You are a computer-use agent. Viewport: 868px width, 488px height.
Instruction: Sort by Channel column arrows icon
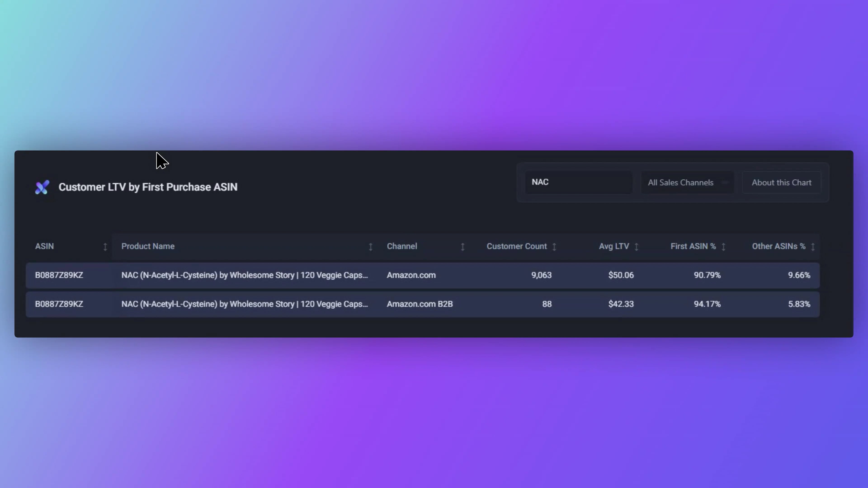pos(463,247)
